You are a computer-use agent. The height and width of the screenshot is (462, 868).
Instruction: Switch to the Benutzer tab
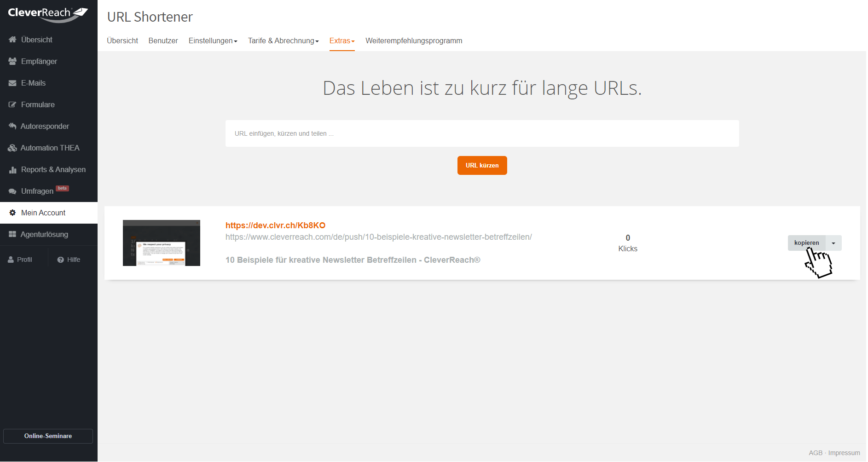tap(163, 40)
